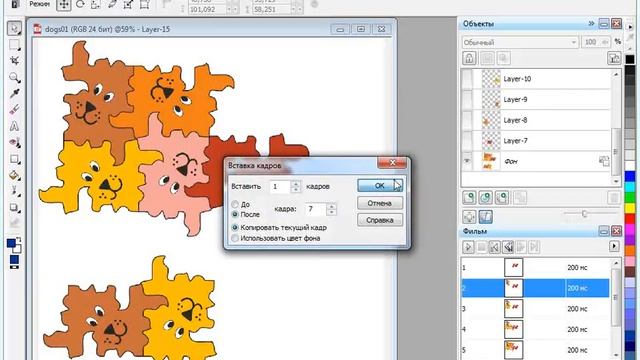Choose the position and size mode icon
The height and width of the screenshot is (360, 640).
(x=63, y=4)
